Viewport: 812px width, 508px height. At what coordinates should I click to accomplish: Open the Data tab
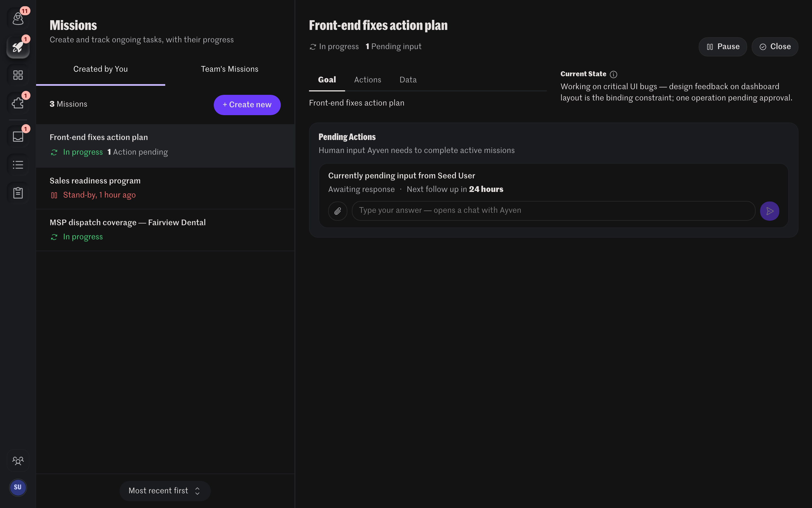(408, 80)
